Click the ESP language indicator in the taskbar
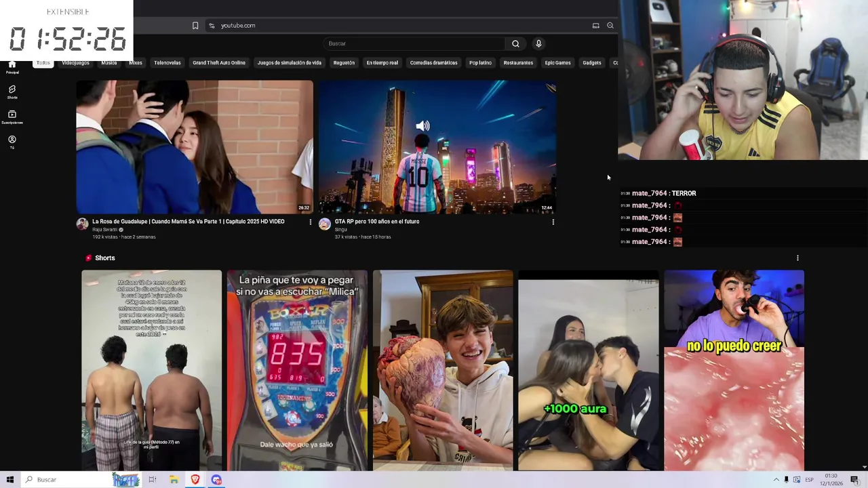The height and width of the screenshot is (488, 868). point(809,480)
